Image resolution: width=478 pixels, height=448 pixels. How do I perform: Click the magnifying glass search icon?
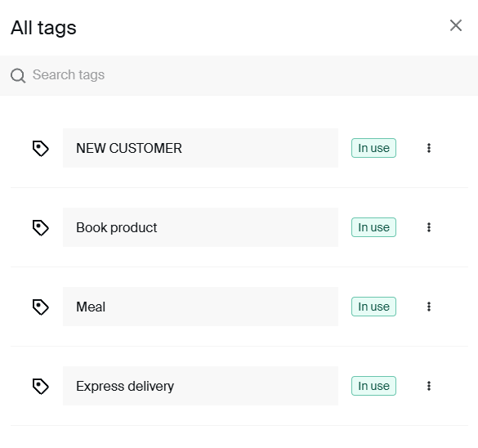pyautogui.click(x=18, y=75)
